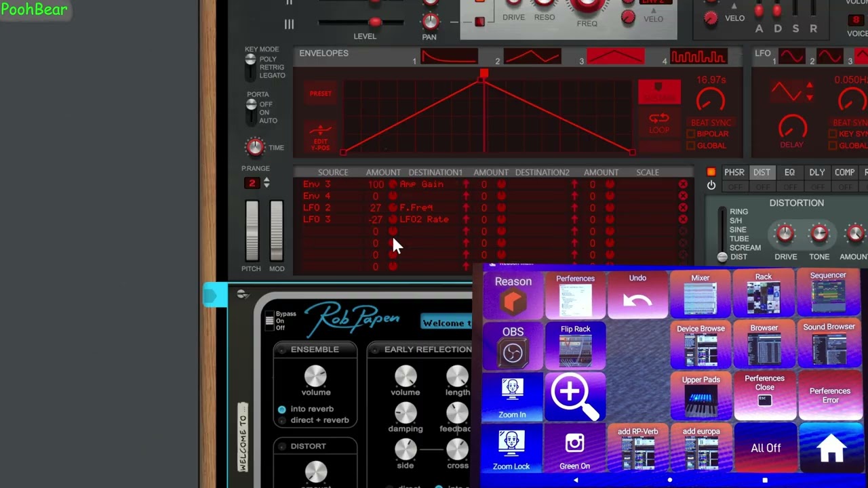The image size is (868, 488).
Task: Open the Upper Pads pad
Action: [701, 397]
